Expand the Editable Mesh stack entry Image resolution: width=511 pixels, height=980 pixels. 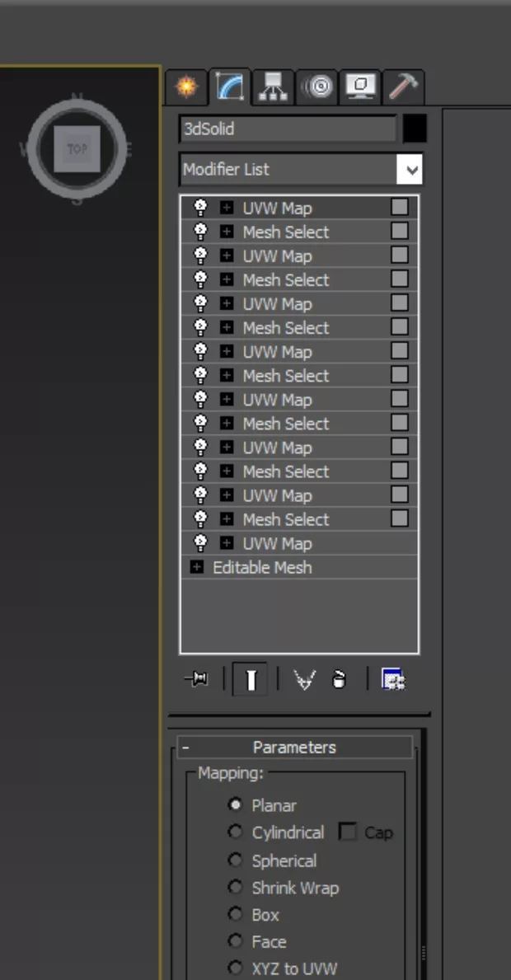point(196,568)
